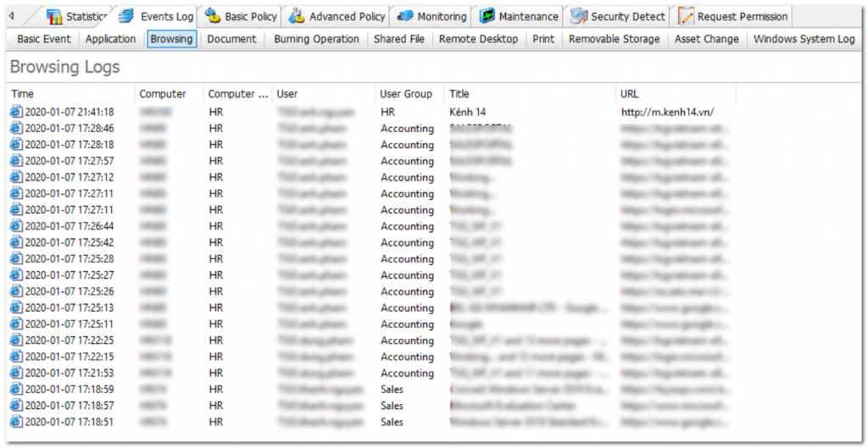
Task: Sort by the Time column header
Action: coord(70,94)
